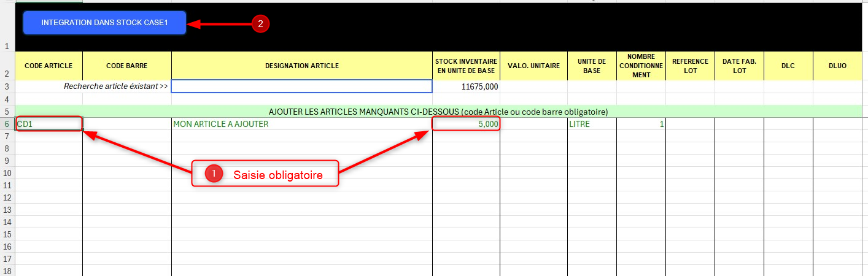Click the DATE FAB. LOT header cell
The image size is (868, 276).
click(739, 66)
